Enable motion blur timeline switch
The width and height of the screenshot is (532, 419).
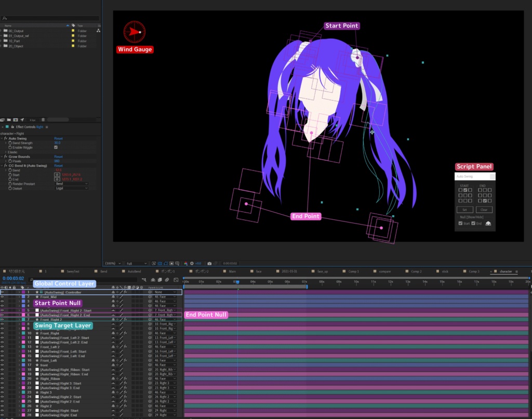point(167,280)
